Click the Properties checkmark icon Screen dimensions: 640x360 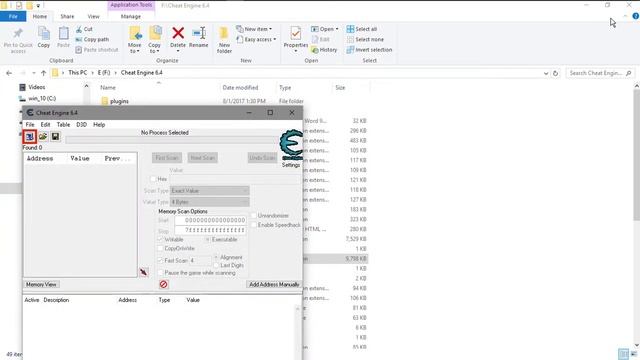(296, 33)
